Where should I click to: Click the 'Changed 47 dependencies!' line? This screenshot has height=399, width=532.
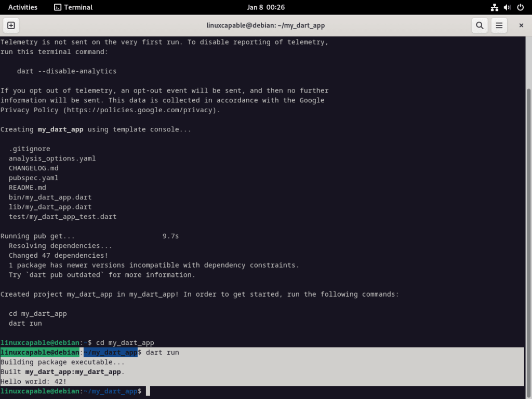pyautogui.click(x=58, y=255)
